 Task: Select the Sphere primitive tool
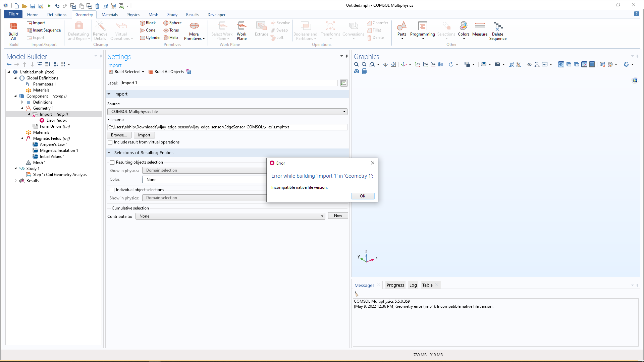pyautogui.click(x=172, y=23)
